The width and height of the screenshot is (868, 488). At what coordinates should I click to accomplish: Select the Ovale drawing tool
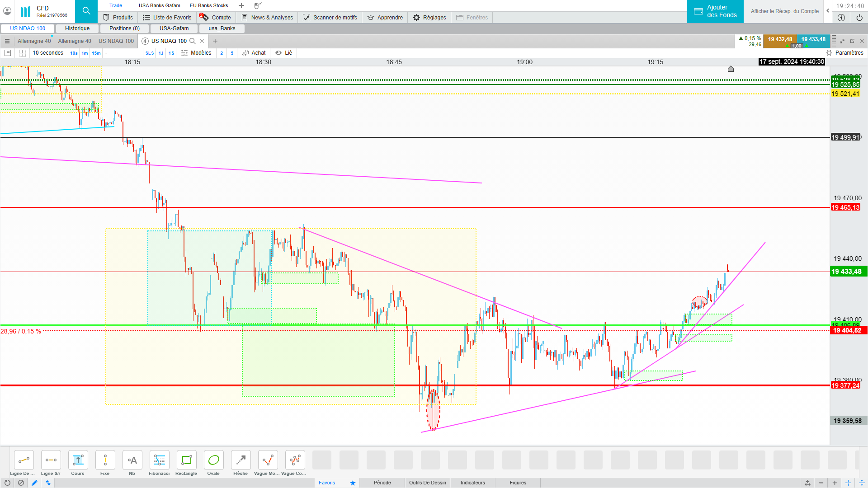213,460
